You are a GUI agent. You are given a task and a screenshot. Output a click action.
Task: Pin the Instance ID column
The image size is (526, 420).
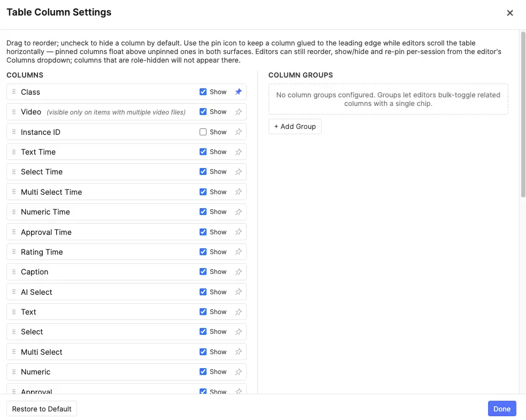click(239, 132)
